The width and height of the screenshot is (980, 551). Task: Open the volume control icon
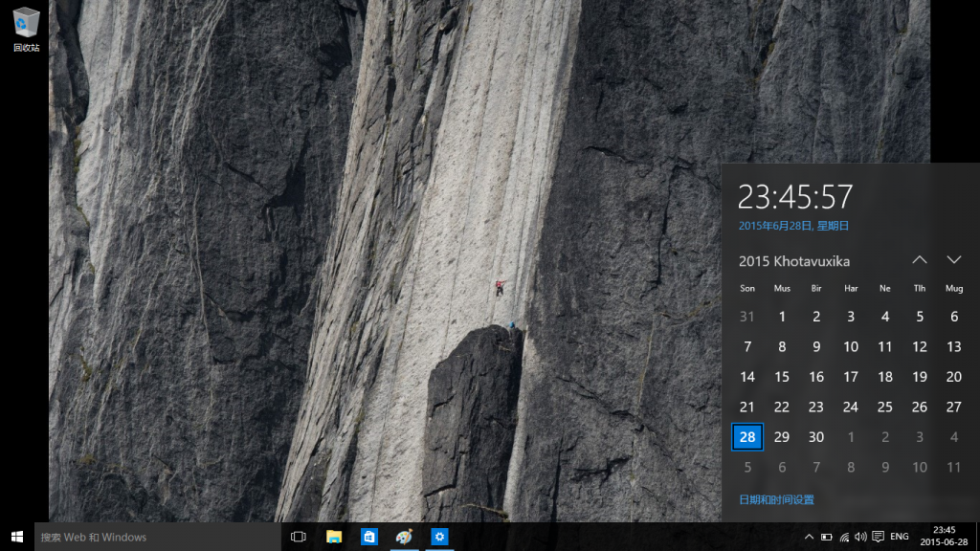[x=860, y=537]
